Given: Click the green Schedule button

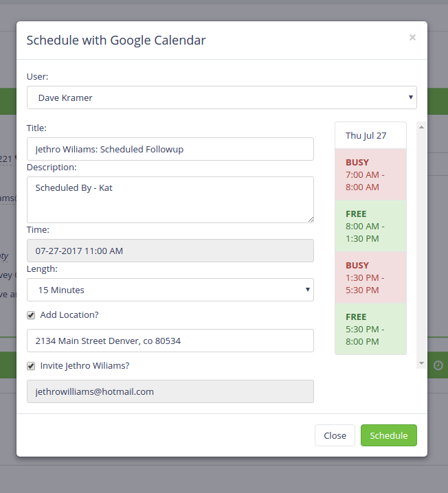Looking at the screenshot, I should click(388, 435).
